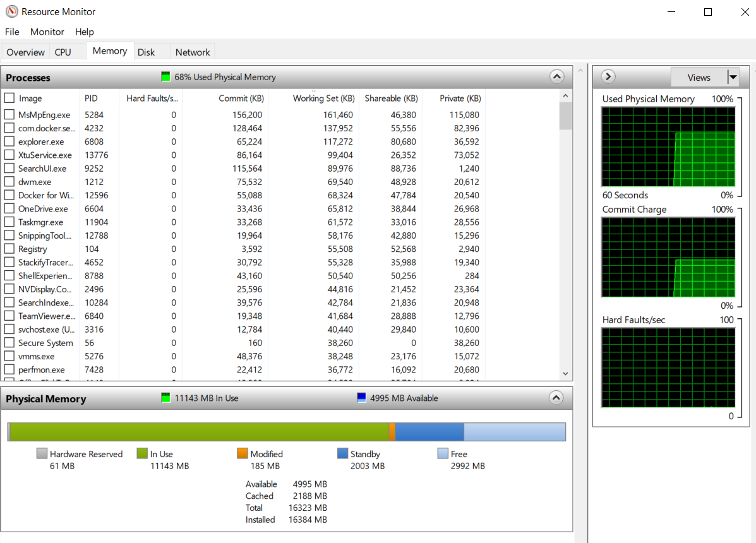Screen dimensions: 756x543
Task: Select the Memory tab
Action: (x=110, y=51)
